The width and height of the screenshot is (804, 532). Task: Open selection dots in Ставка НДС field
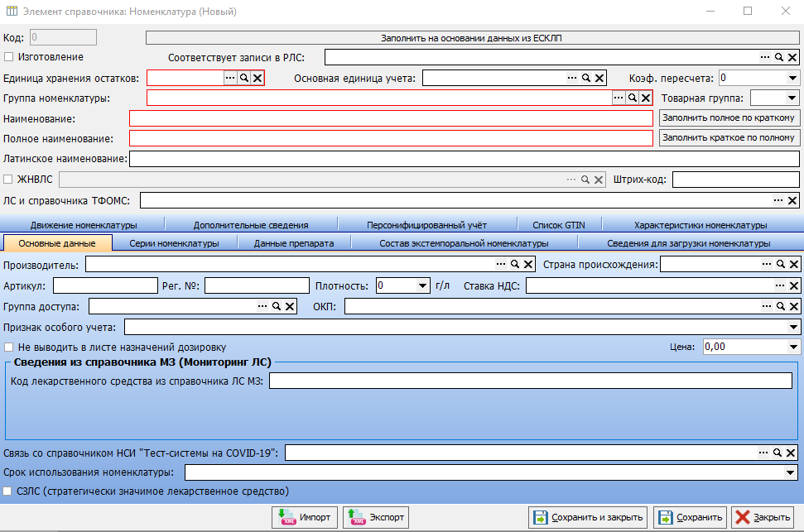coord(779,285)
